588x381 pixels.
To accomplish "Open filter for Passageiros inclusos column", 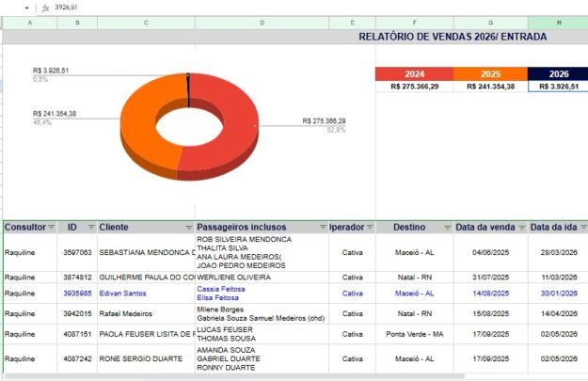I will point(323,228).
